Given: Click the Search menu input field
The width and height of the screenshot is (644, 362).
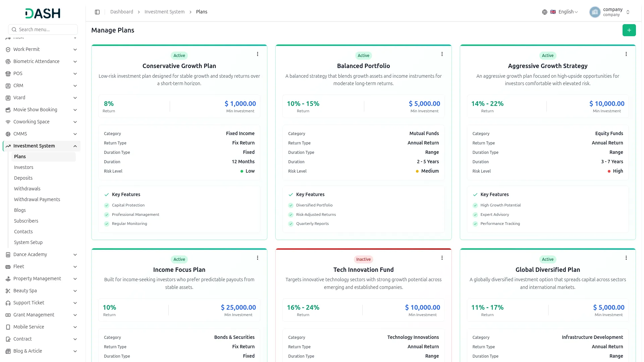Looking at the screenshot, I should pos(43,29).
